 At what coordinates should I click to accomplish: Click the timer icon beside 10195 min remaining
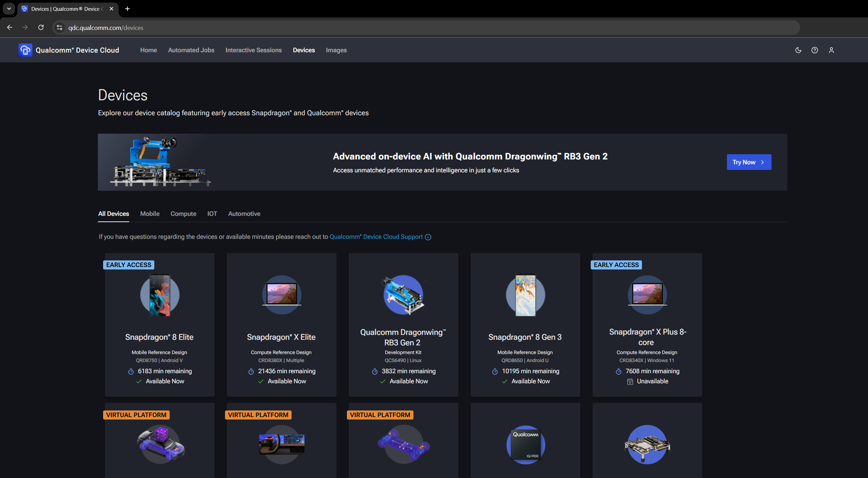click(495, 371)
